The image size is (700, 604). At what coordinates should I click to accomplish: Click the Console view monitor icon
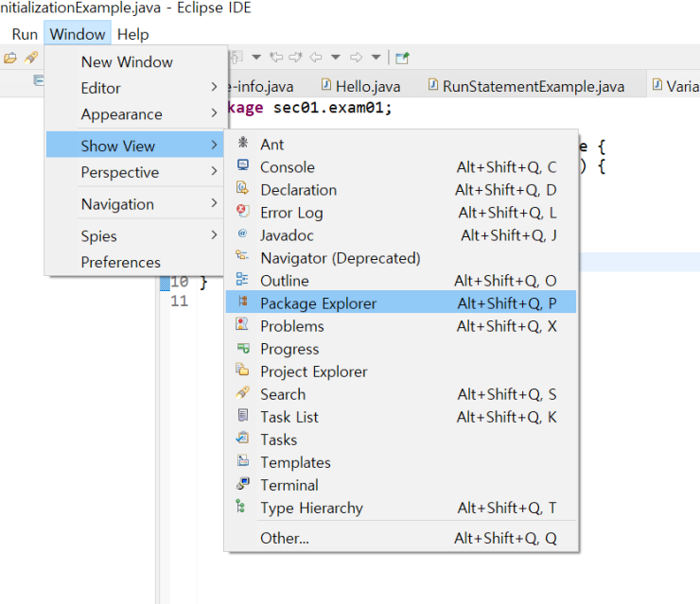pyautogui.click(x=243, y=165)
